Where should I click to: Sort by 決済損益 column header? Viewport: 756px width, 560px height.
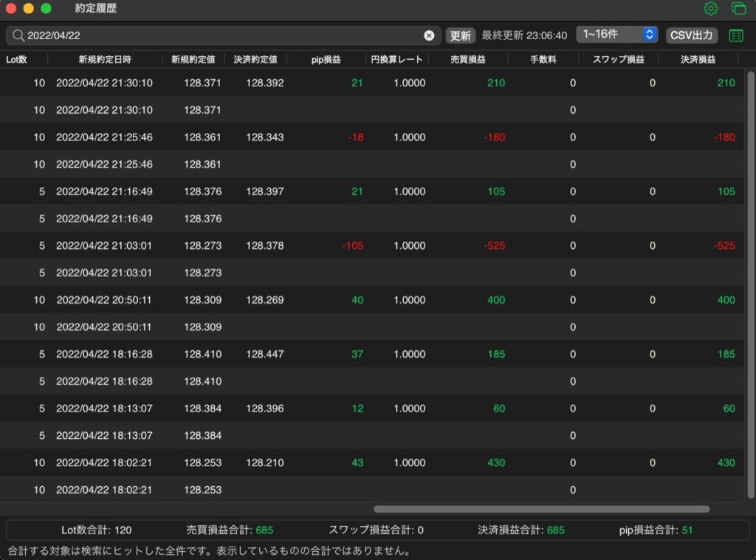tap(698, 59)
